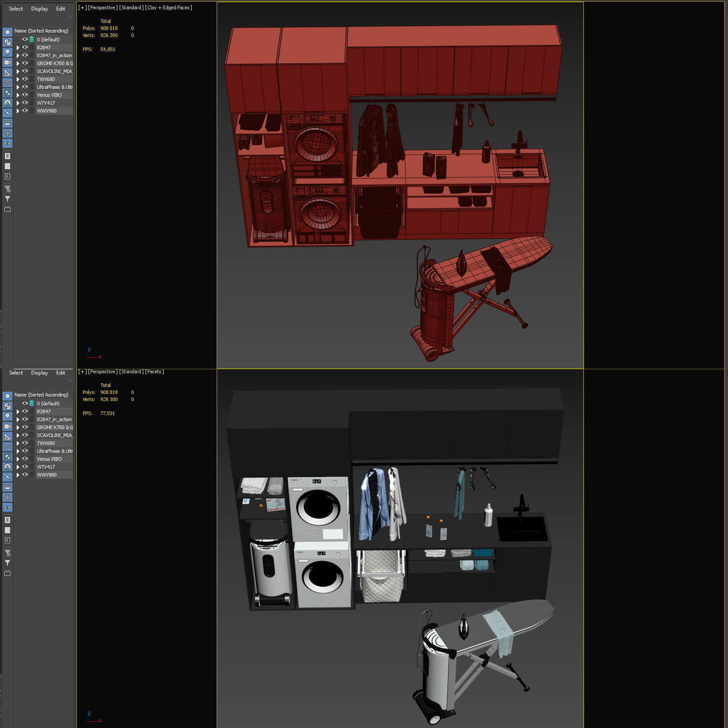Expand TWV680 layer in lower scene explorer
Image resolution: width=728 pixels, height=728 pixels.
[x=18, y=443]
